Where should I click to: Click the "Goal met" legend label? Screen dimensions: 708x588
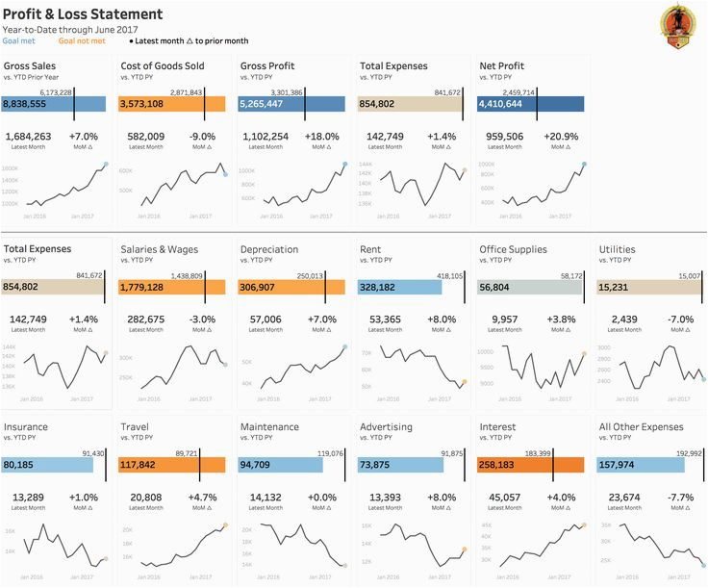coord(21,41)
